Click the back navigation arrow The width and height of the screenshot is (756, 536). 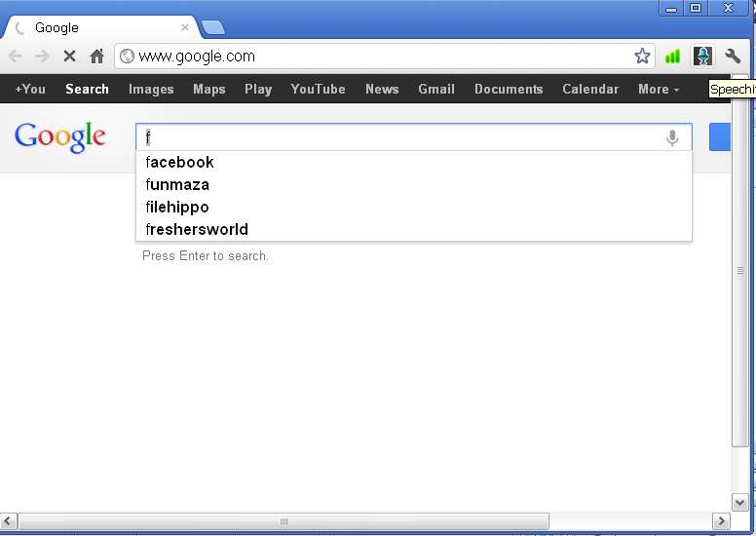pyautogui.click(x=16, y=57)
